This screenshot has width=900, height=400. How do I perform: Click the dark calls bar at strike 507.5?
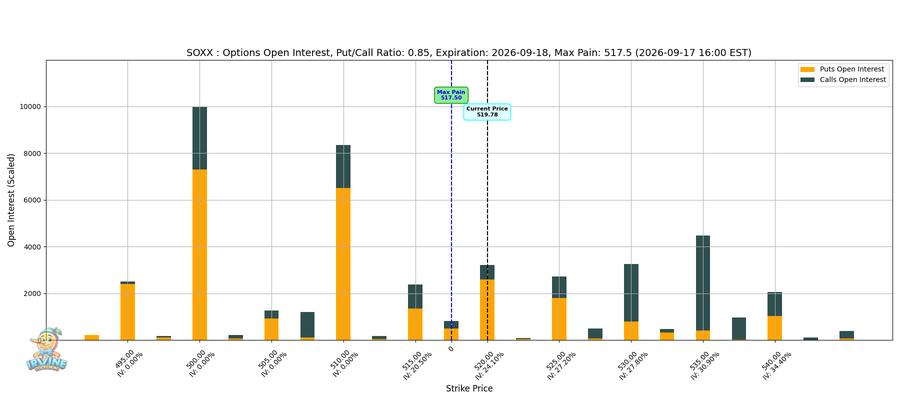308,325
